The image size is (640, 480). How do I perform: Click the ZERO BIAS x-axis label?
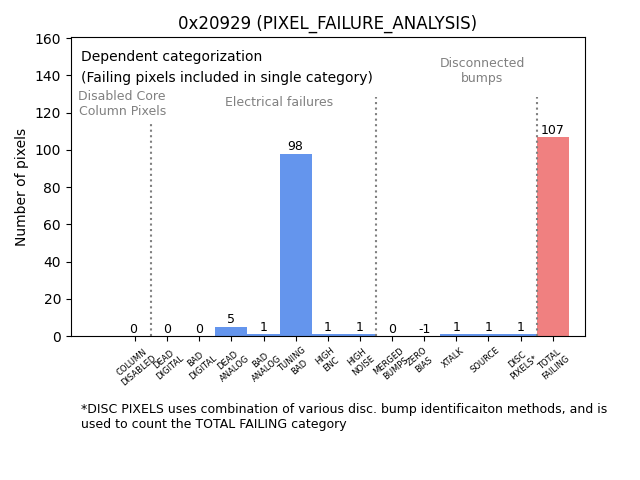coord(421,361)
